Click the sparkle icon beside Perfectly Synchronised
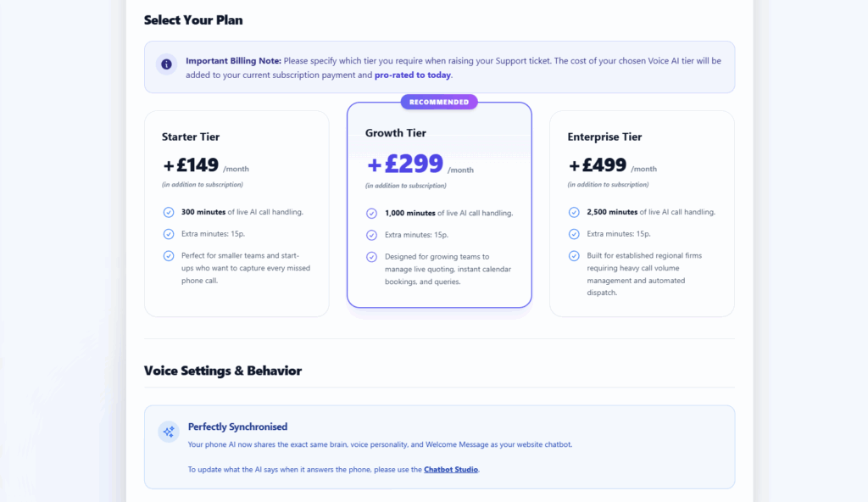 [x=169, y=432]
